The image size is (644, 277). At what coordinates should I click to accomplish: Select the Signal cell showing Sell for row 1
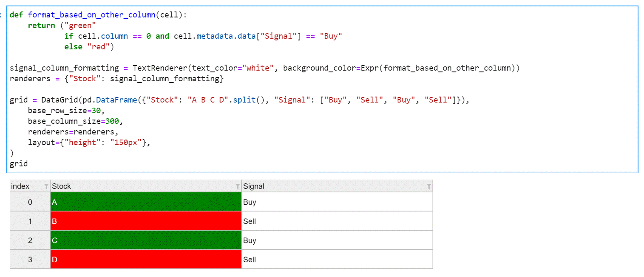[x=337, y=221]
